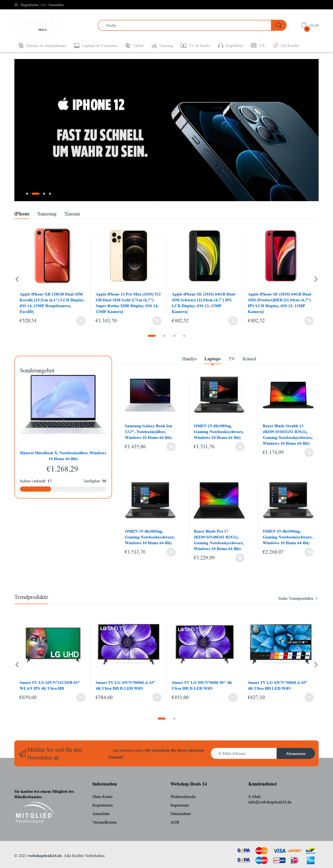333x868 pixels.
Task: Open the Gaming menu category
Action: pos(162,46)
